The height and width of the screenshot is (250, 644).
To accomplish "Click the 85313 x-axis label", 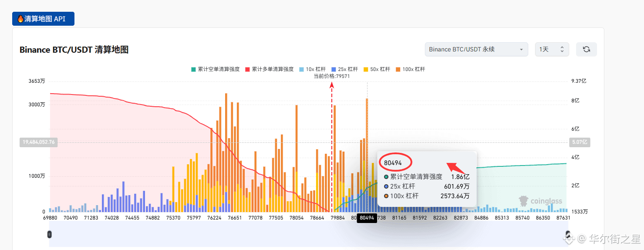I will point(502,217).
